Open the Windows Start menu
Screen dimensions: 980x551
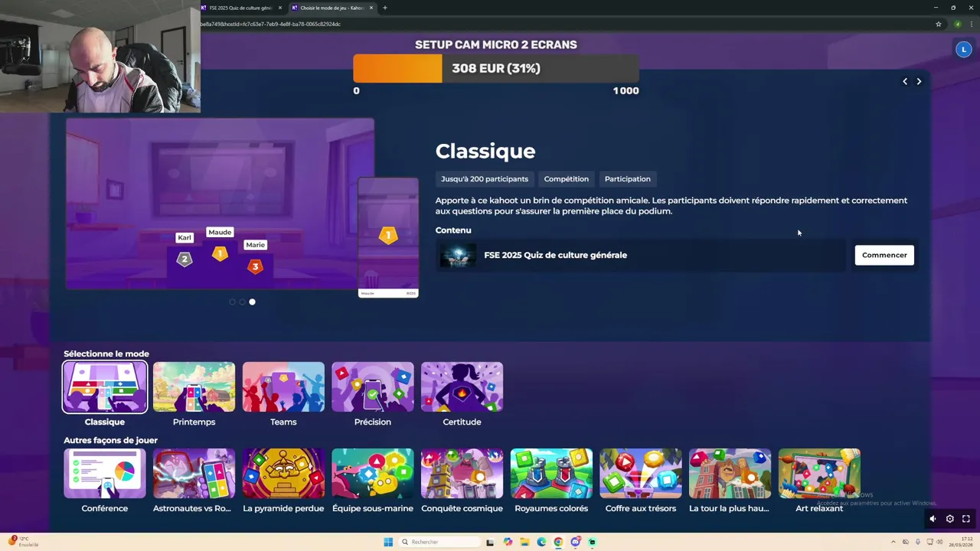388,542
